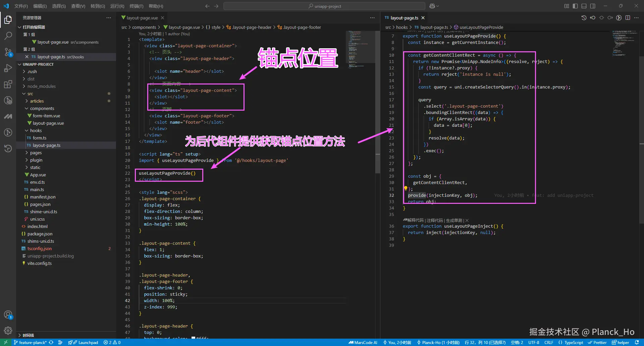Switch to the layout-page.vue tab
The image size is (644, 346).
click(142, 18)
